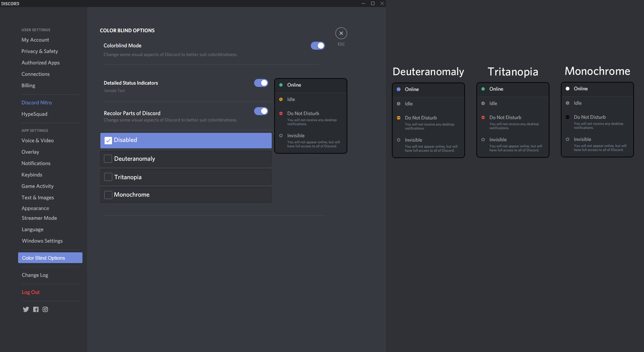Open My Account settings
The height and width of the screenshot is (352, 644).
point(35,40)
